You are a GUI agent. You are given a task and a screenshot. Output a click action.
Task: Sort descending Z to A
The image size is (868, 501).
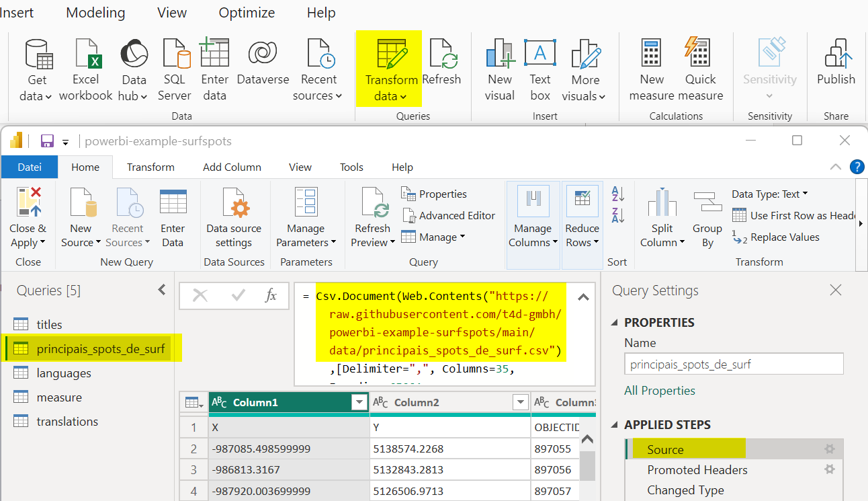[618, 216]
